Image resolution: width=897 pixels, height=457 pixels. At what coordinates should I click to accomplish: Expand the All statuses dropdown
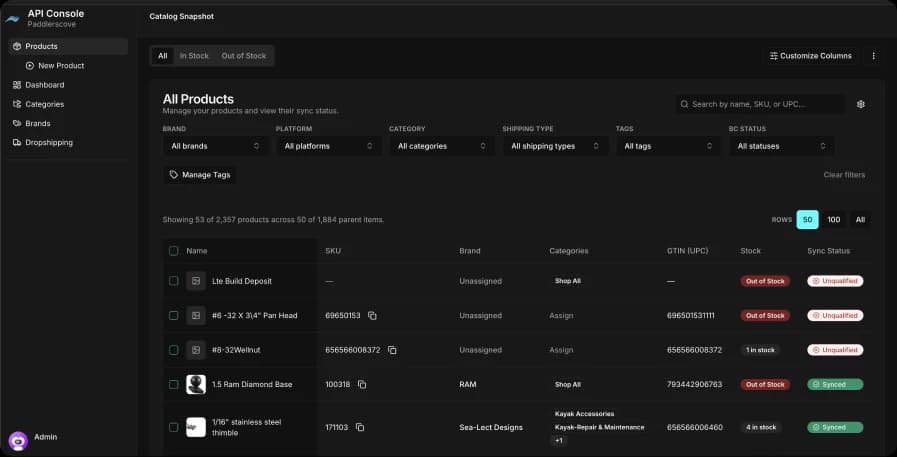pyautogui.click(x=782, y=146)
